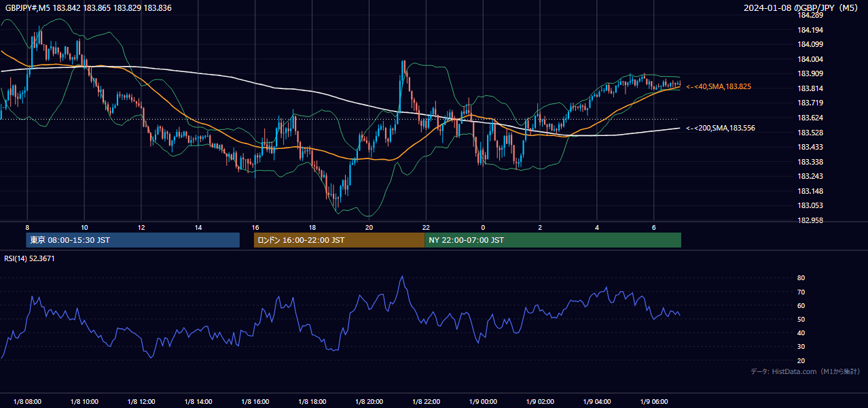Screen dimensions: 868x408
Task: Click the '2024-01-08 のGBP/JPY (M5)' chart title
Action: tap(801, 7)
